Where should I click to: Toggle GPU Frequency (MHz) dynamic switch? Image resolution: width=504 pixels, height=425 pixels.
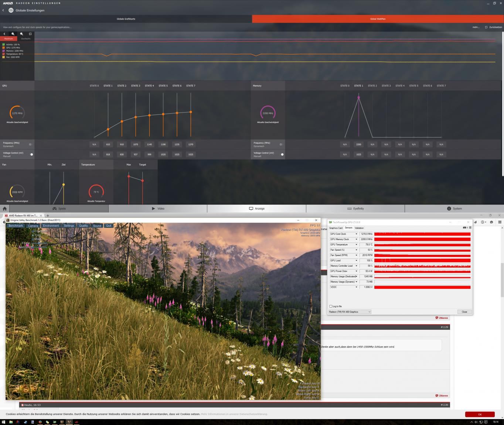point(31,144)
